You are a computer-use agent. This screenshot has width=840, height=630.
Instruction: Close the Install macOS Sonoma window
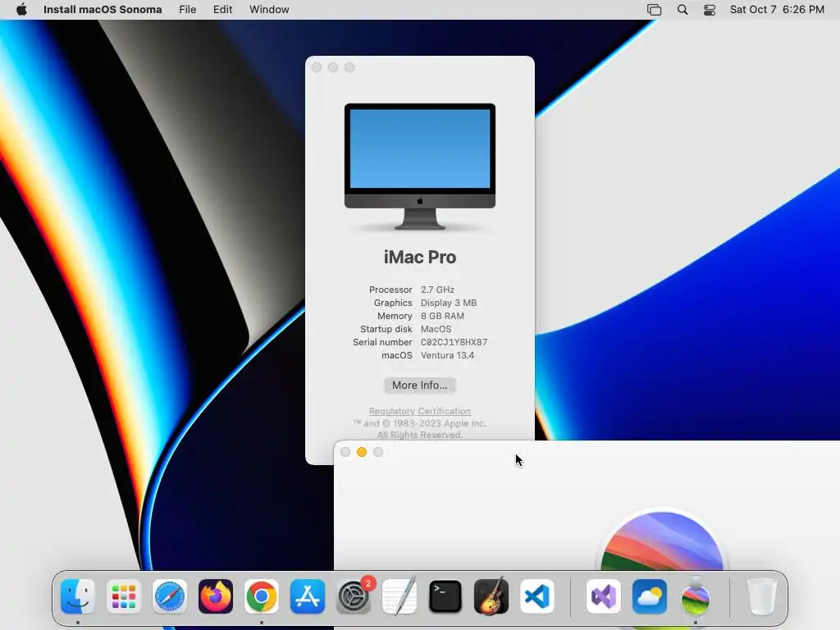(345, 452)
